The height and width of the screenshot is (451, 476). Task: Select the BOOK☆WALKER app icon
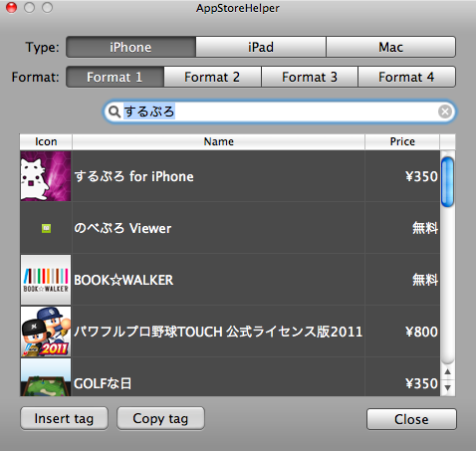tap(46, 280)
